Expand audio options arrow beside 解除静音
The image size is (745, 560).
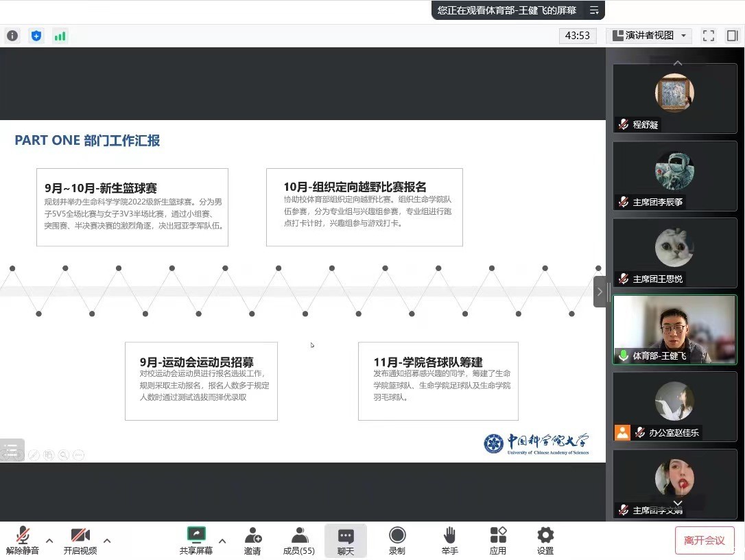point(49,540)
